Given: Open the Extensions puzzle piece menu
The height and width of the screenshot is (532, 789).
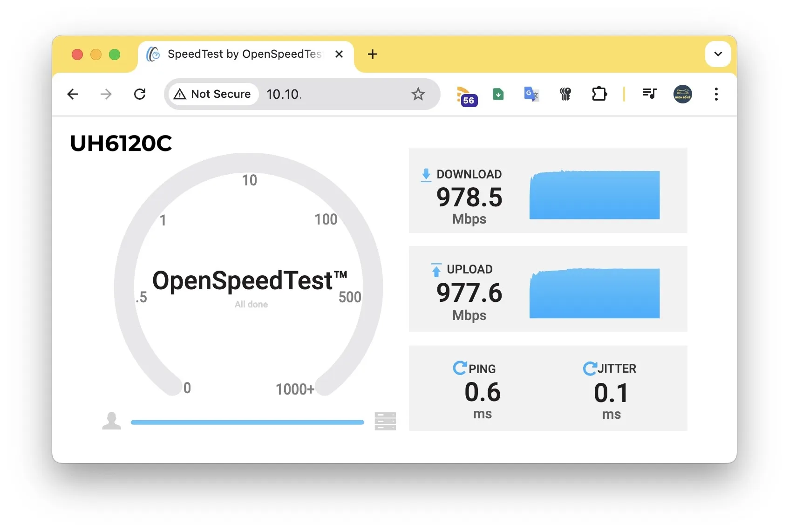Looking at the screenshot, I should (599, 94).
